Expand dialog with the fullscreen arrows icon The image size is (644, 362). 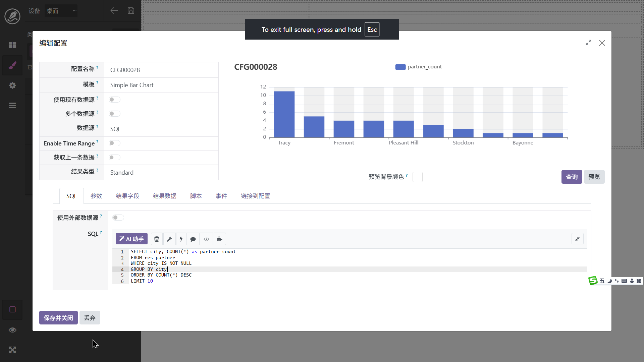[x=588, y=43]
